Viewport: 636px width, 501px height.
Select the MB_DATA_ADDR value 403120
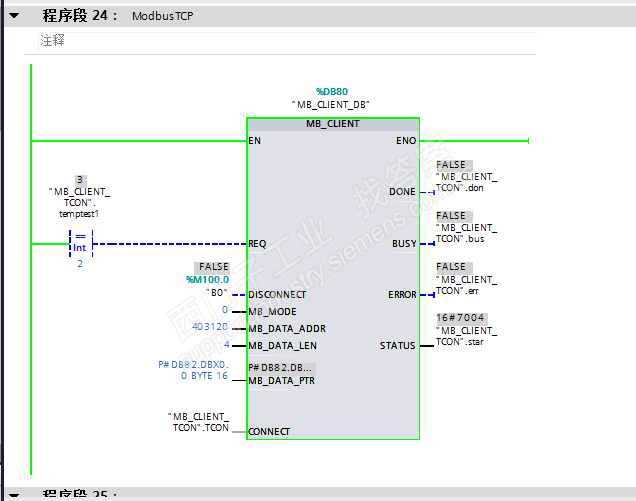[210, 327]
